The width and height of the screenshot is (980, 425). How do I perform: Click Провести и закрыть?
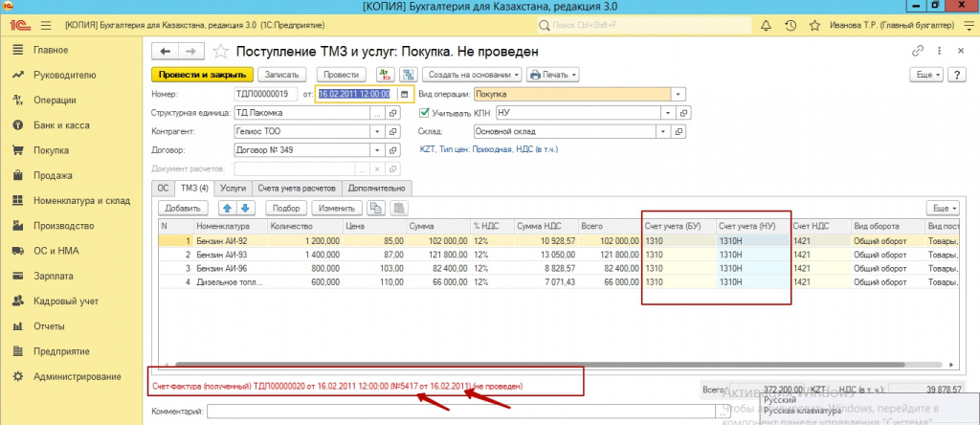202,75
